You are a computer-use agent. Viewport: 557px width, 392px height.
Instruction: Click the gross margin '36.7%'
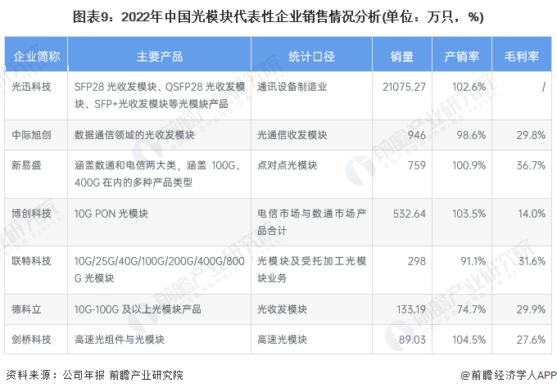point(531,165)
